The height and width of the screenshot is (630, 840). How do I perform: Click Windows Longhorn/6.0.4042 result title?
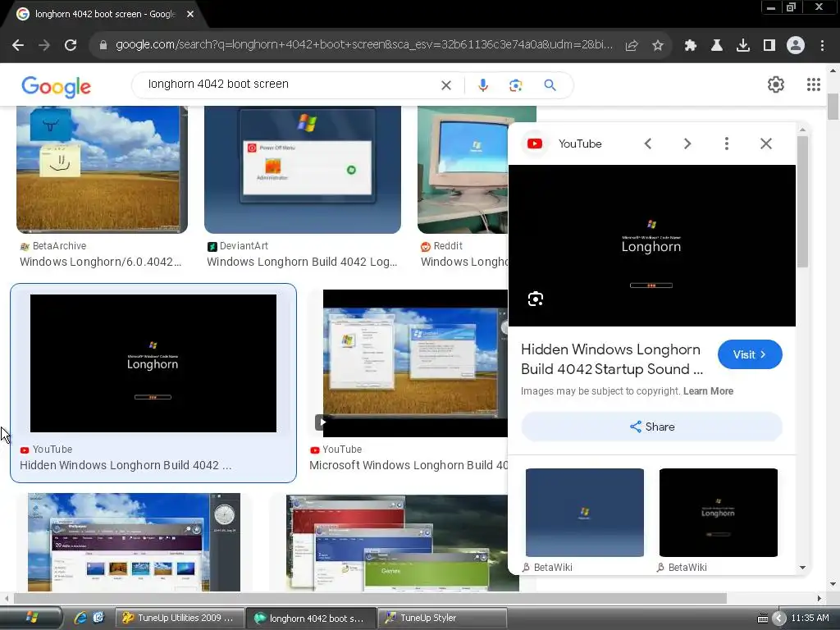point(101,262)
